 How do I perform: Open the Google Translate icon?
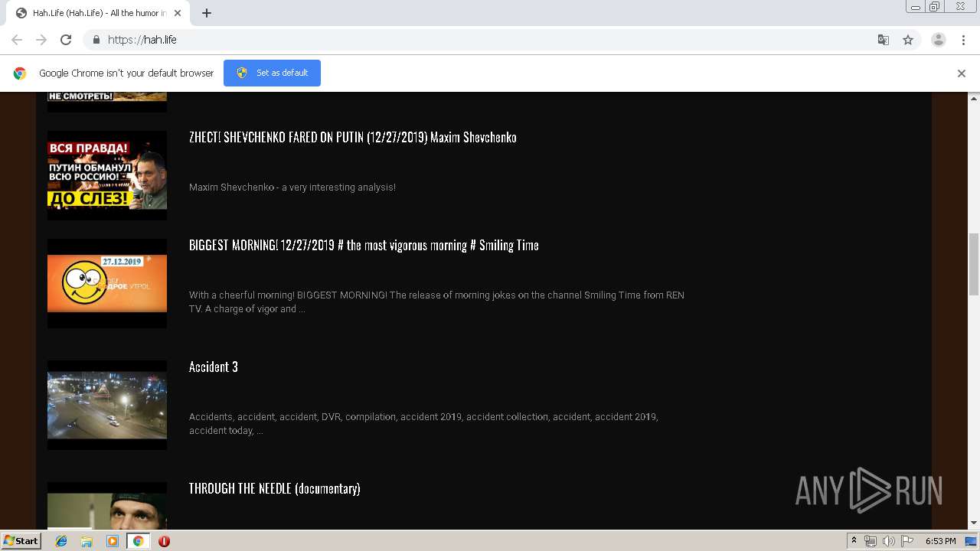883,40
